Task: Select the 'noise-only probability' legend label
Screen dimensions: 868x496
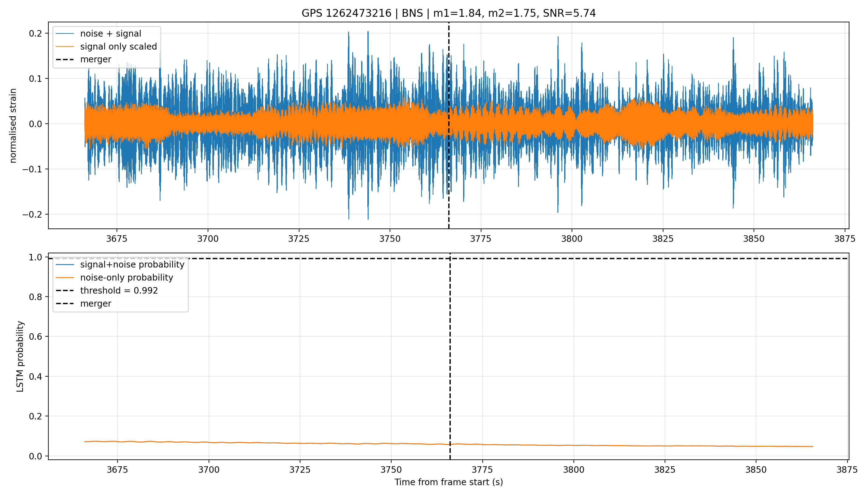Action: [127, 278]
